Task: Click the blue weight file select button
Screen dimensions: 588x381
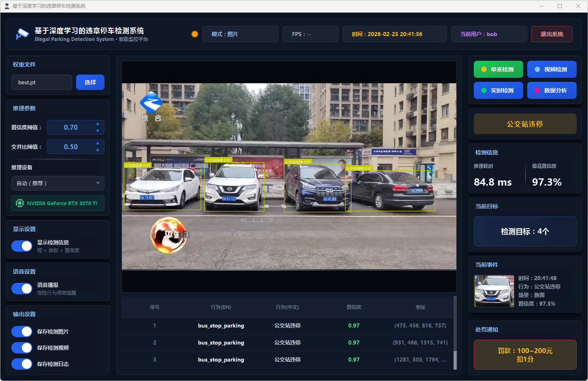Action: [x=90, y=82]
